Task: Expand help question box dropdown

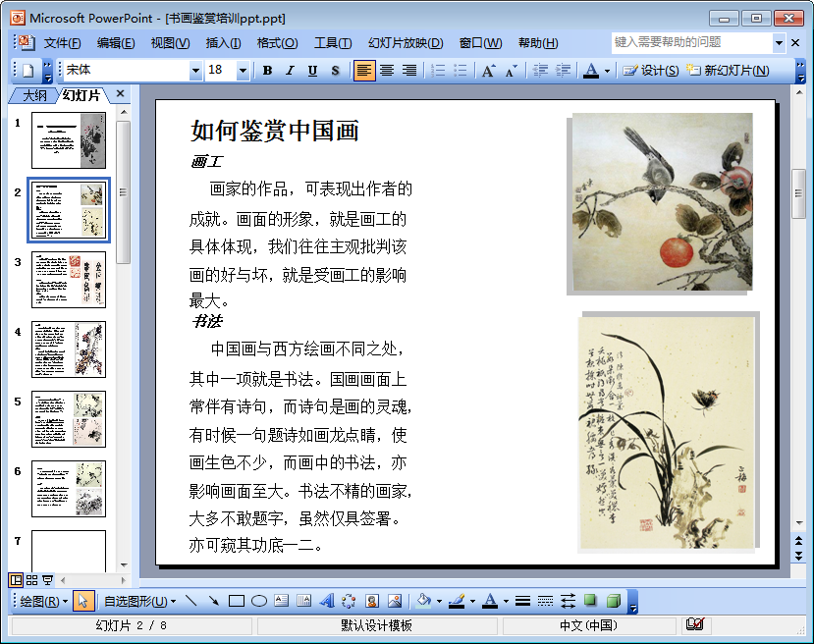Action: (x=779, y=43)
